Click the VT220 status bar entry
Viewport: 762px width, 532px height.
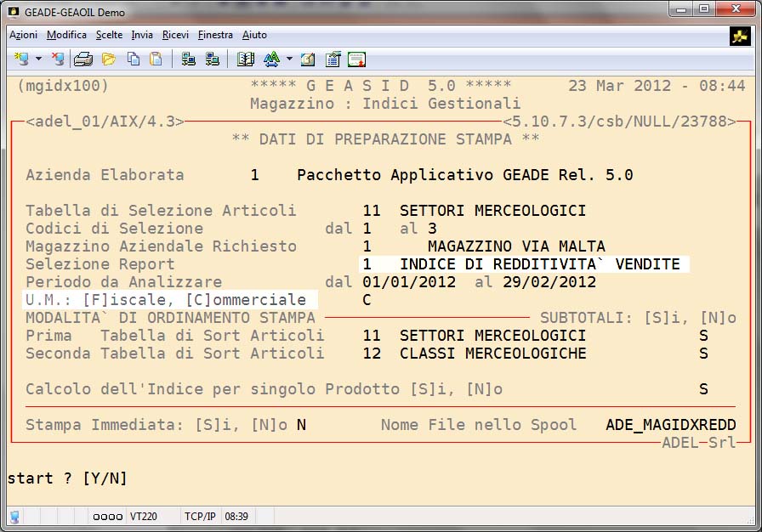click(x=144, y=517)
